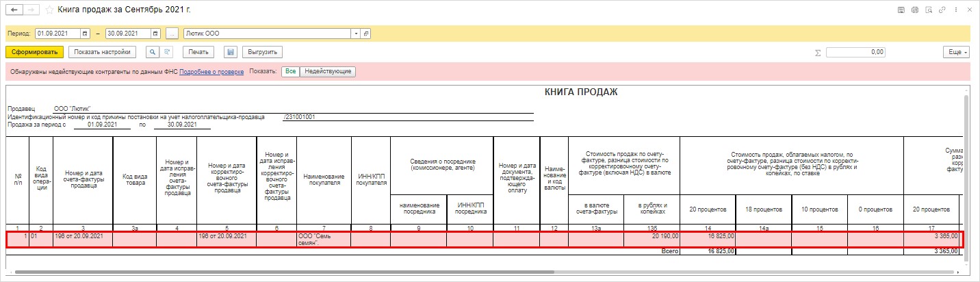
Task: Click the row cell 3 365,00 in column 17
Action: click(931, 240)
